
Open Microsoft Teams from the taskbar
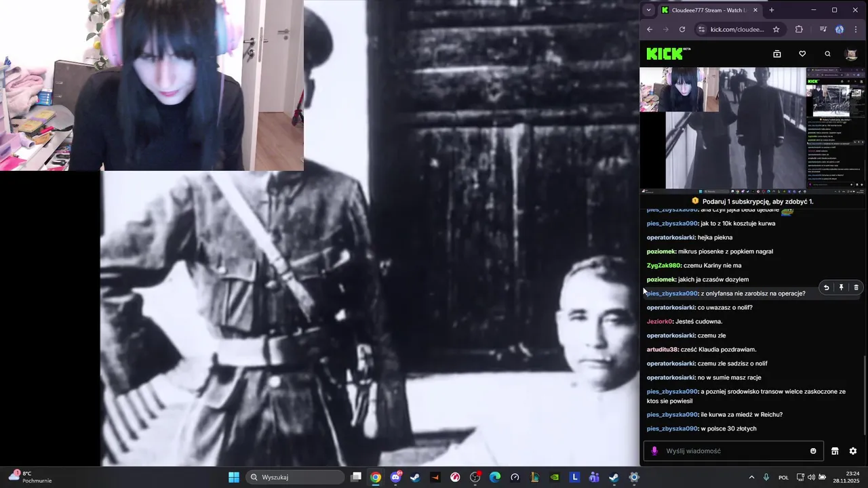[x=594, y=477]
